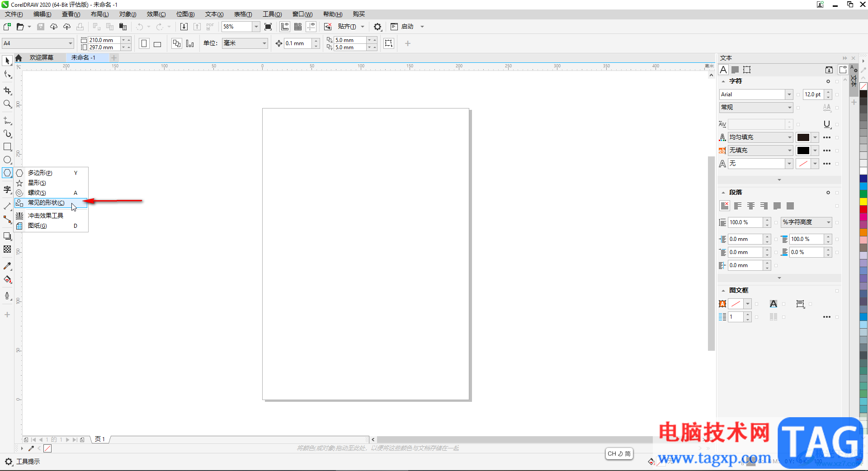Toggle no alignment button
This screenshot has height=471, width=868.
(x=725, y=206)
